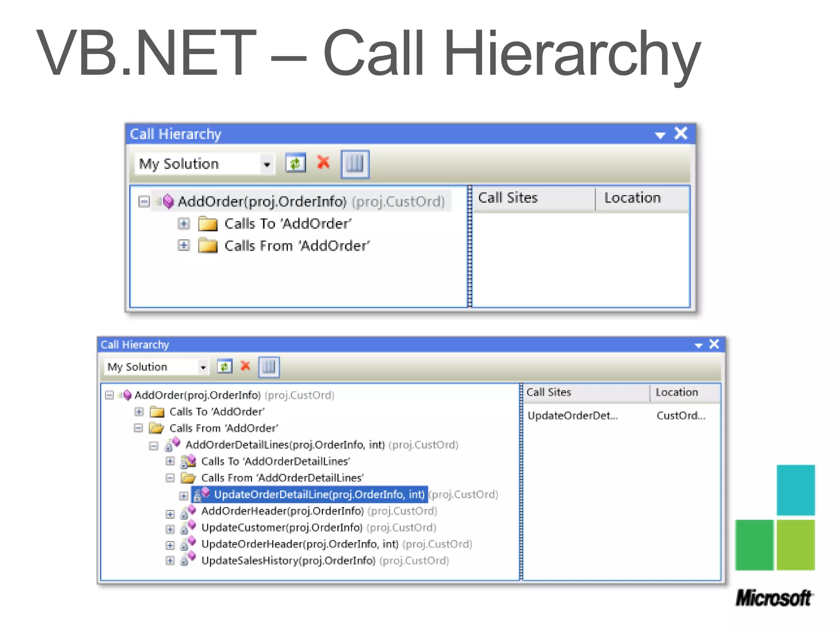
Task: Select the UpdateCustomer(proj.OrderInfo) tree item
Action: 281,527
